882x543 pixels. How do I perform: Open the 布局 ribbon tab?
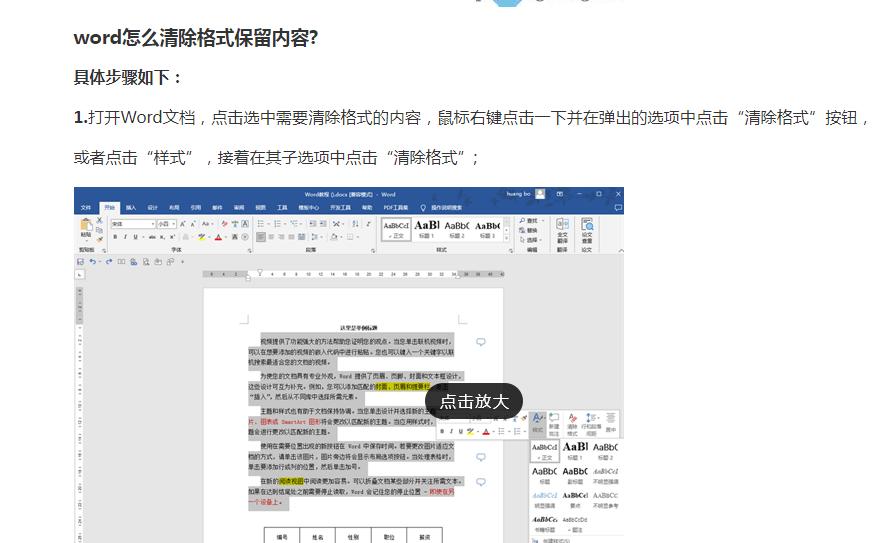click(174, 208)
